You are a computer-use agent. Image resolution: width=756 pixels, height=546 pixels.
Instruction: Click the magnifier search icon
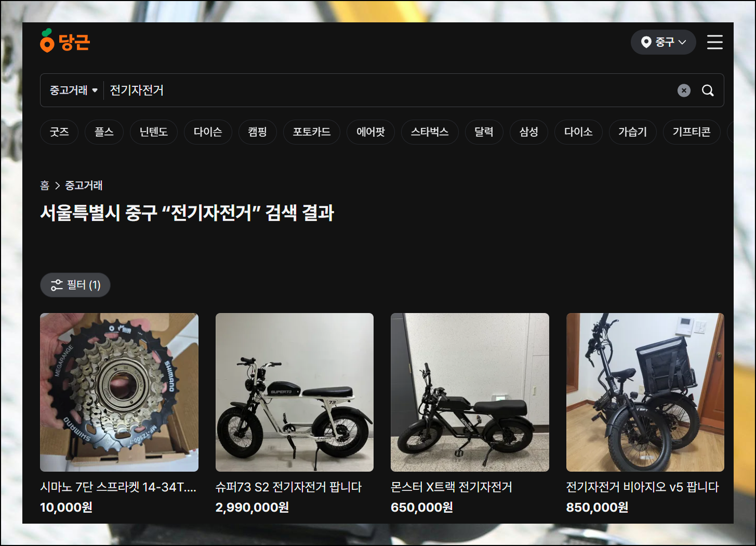pyautogui.click(x=708, y=90)
